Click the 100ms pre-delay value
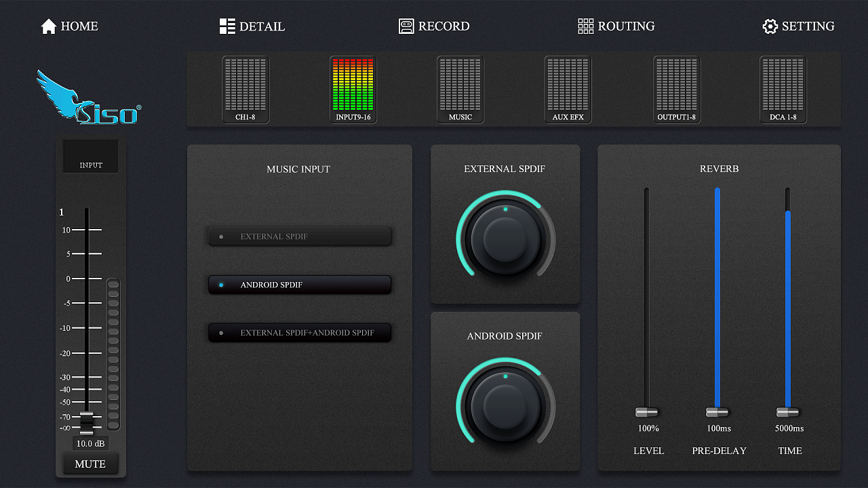This screenshot has width=868, height=488. click(x=719, y=428)
